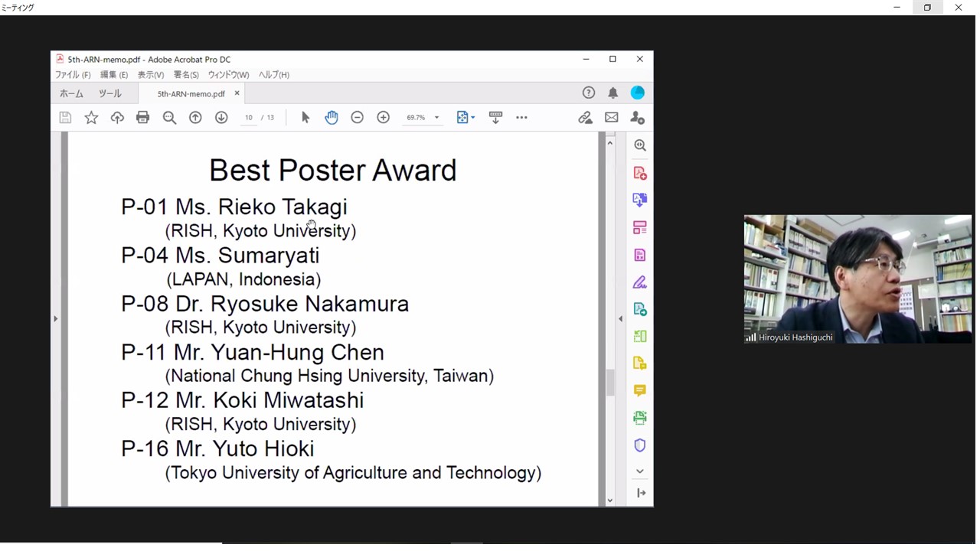Image resolution: width=980 pixels, height=551 pixels.
Task: Open the yellow Send for Comments tool
Action: 640,364
